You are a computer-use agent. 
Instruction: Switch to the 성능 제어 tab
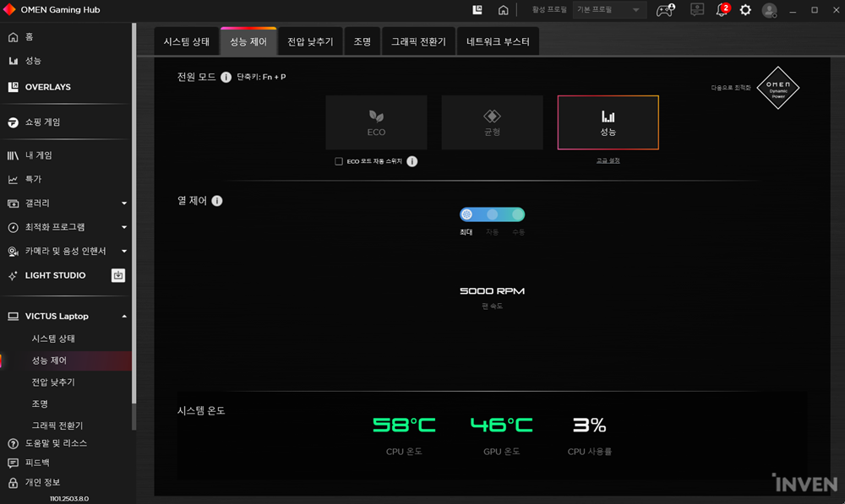click(x=248, y=41)
